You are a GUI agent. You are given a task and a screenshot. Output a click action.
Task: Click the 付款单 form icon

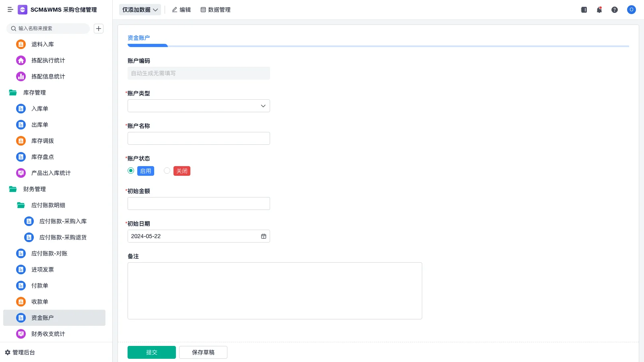pos(21,286)
